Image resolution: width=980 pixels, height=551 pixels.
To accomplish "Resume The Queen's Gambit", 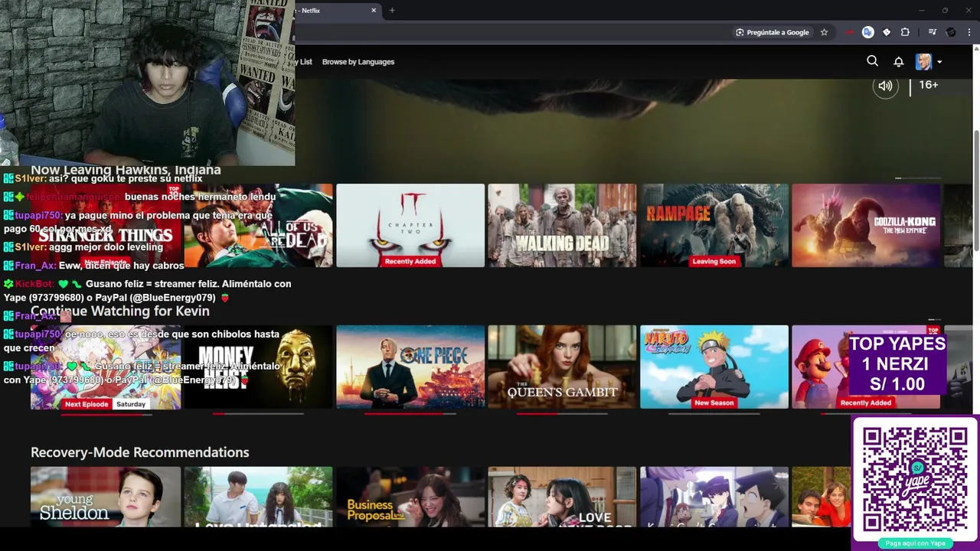I will pyautogui.click(x=562, y=367).
